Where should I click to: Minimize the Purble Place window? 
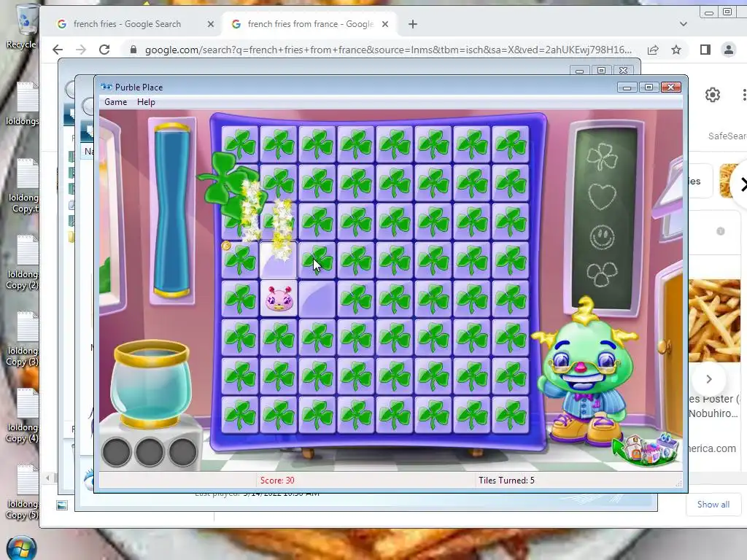[627, 87]
